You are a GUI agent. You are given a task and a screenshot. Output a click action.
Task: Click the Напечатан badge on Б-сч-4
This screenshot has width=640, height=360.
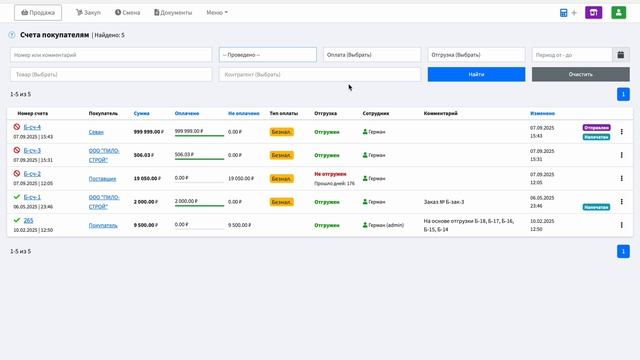596,137
